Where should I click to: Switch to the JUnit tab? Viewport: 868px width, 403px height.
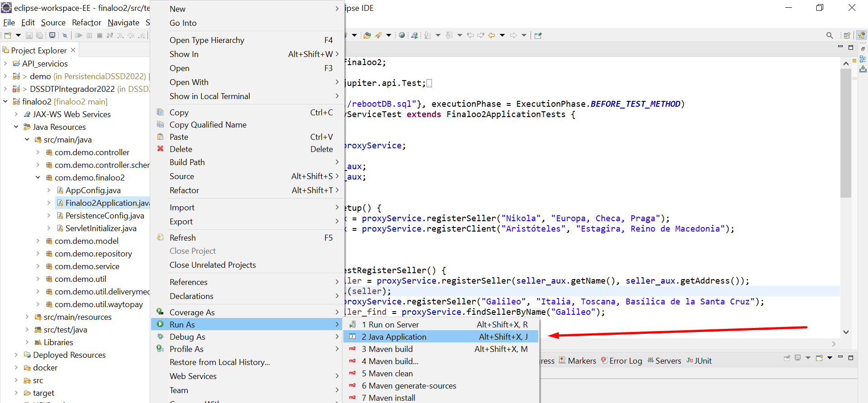pyautogui.click(x=699, y=361)
